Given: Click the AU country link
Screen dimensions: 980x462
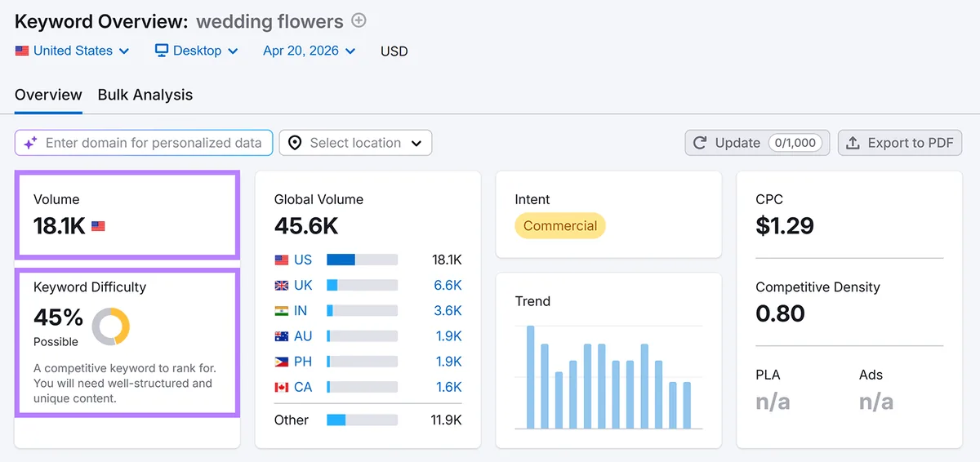Looking at the screenshot, I should point(303,335).
